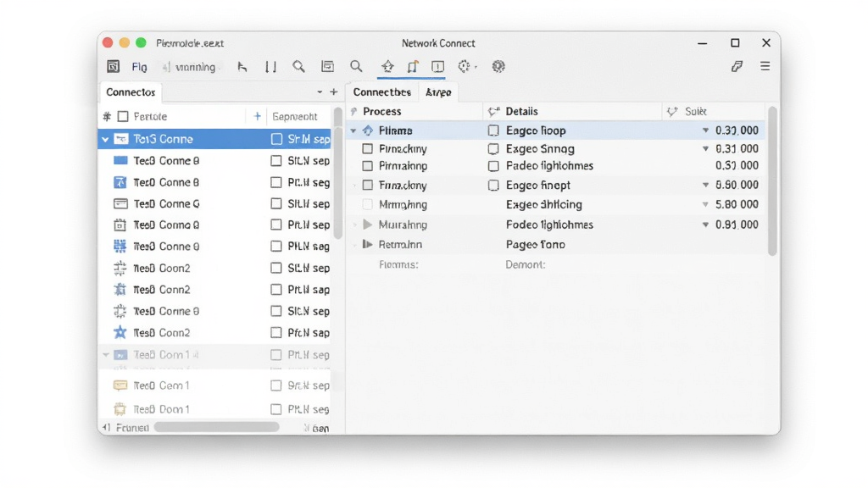The image size is (868, 488).
Task: Open the panel window icon between the two magnifiers
Action: pos(328,66)
